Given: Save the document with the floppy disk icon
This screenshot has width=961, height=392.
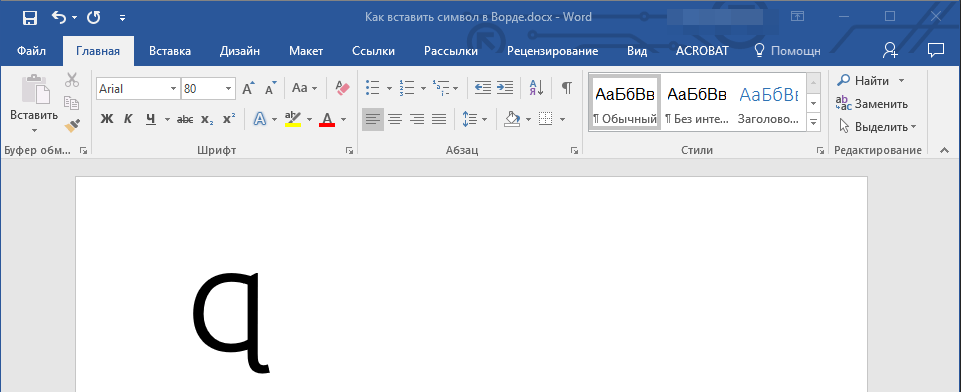Looking at the screenshot, I should (29, 18).
